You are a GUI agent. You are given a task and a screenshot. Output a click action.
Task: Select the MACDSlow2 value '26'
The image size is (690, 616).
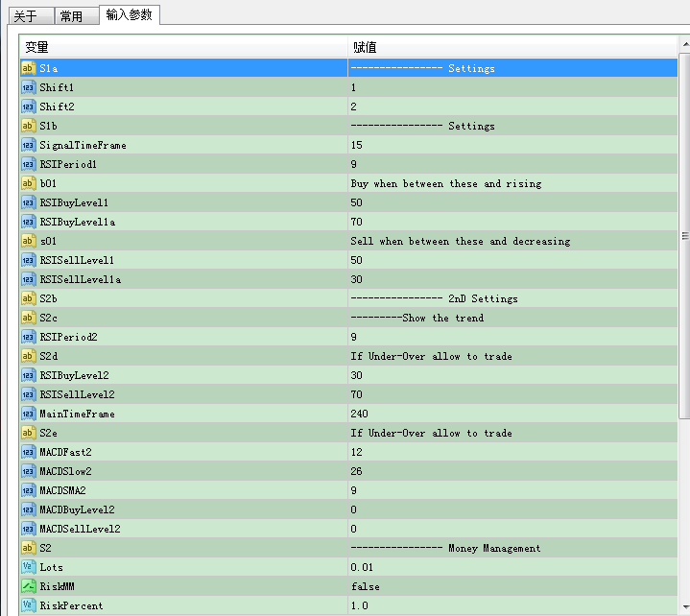pyautogui.click(x=512, y=471)
